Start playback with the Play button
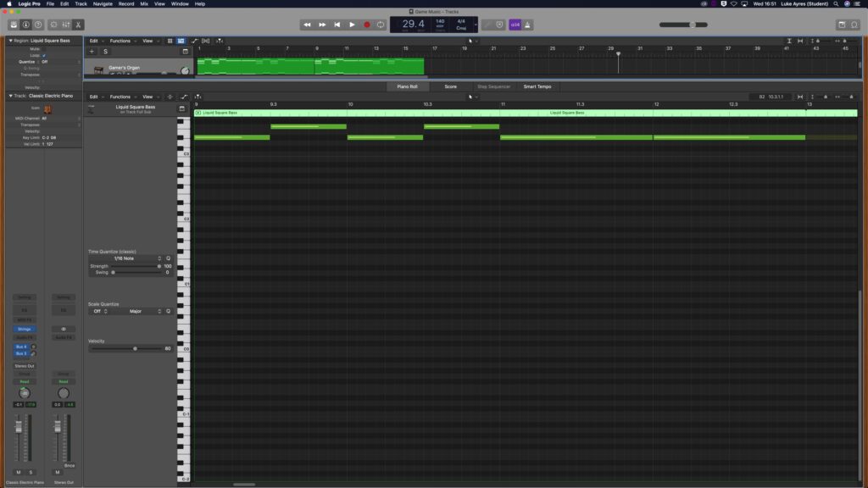This screenshot has width=868, height=488. pyautogui.click(x=352, y=25)
